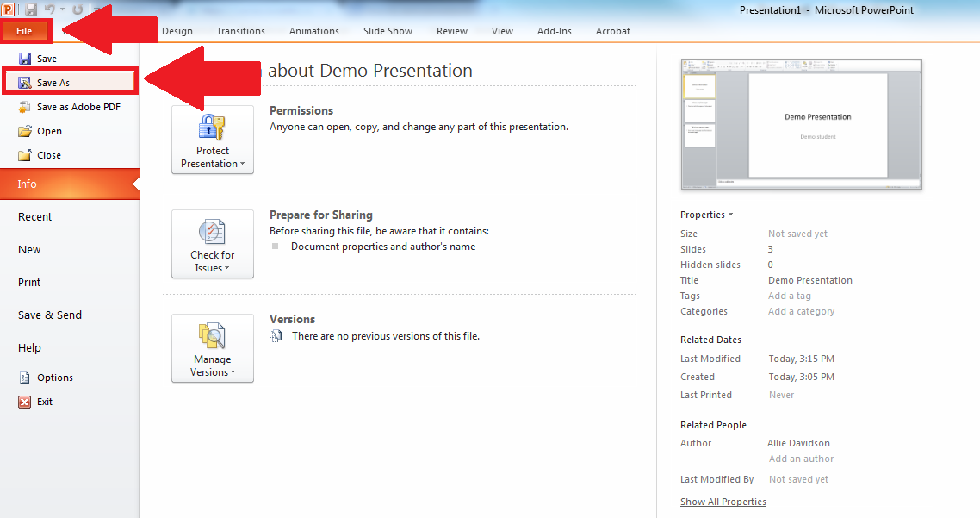Switch to the Design ribbon tab
Viewport: 980px width, 518px height.
tap(177, 31)
